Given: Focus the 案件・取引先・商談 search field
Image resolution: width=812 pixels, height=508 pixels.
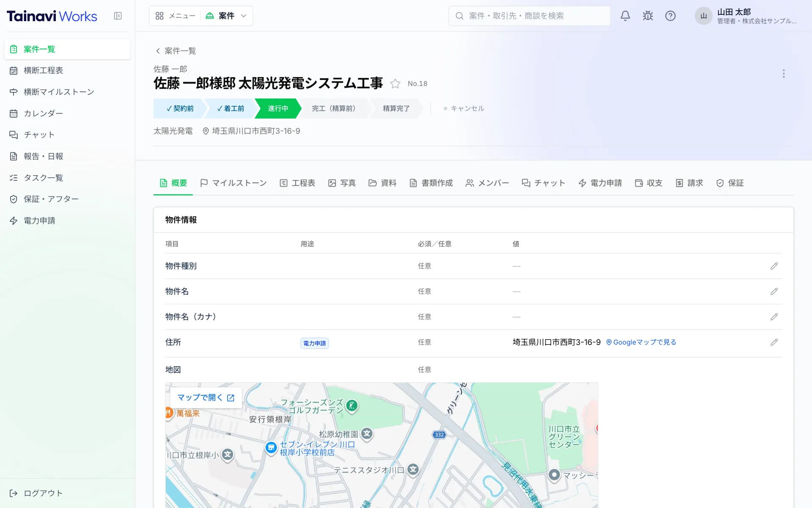Looking at the screenshot, I should (x=529, y=16).
